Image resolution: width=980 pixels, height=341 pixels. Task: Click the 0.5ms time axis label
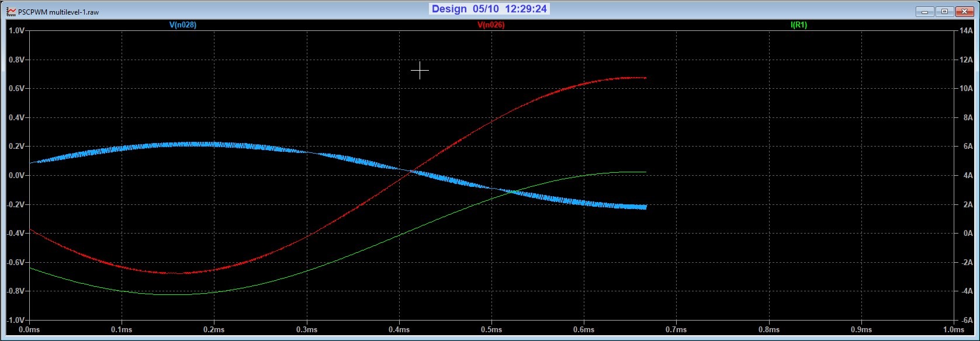tap(491, 330)
